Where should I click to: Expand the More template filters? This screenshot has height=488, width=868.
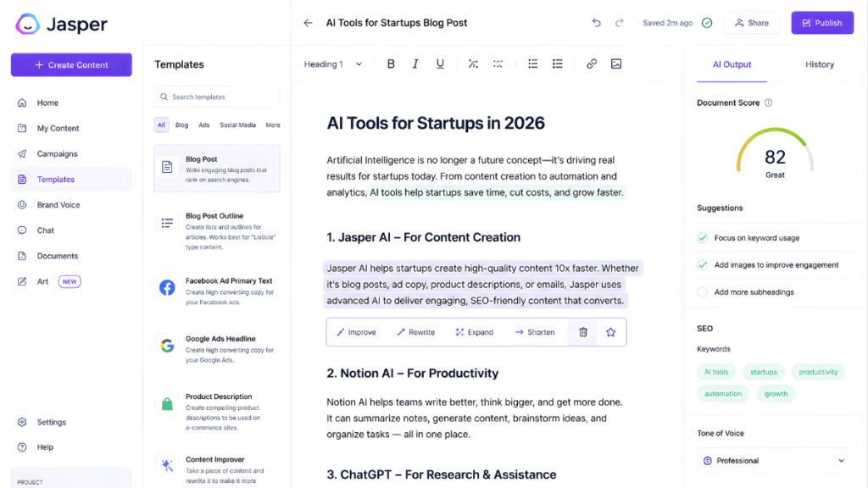(273, 125)
